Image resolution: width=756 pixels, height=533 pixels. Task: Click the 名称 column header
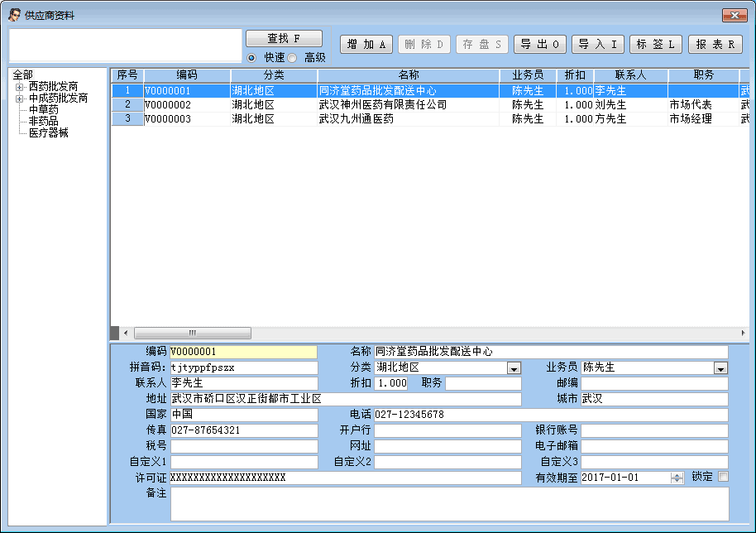[409, 75]
